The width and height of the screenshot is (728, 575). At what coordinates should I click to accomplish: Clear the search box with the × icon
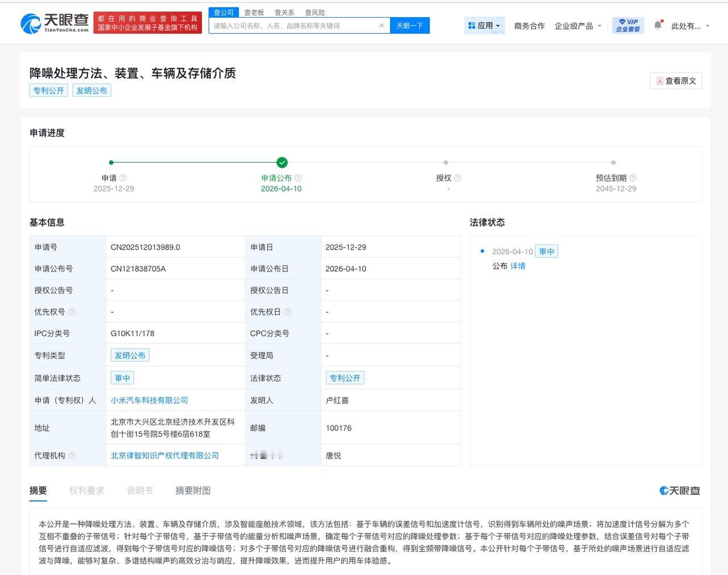382,25
